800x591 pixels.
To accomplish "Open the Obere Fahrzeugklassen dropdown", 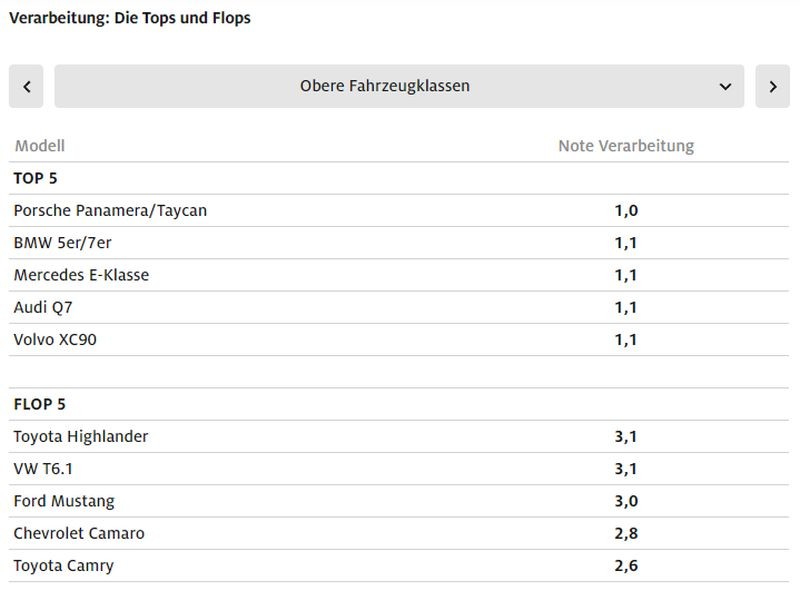I will [x=385, y=86].
